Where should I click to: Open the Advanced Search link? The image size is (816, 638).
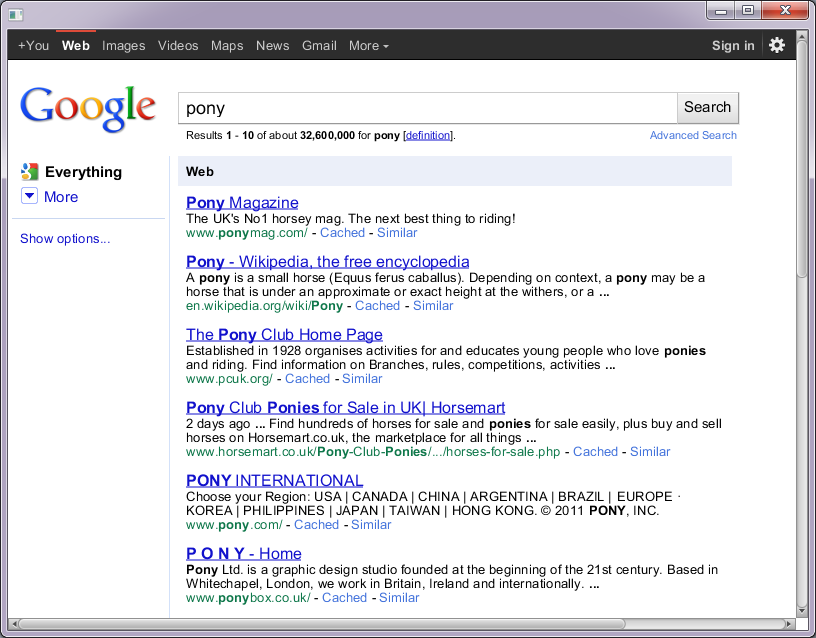(693, 135)
